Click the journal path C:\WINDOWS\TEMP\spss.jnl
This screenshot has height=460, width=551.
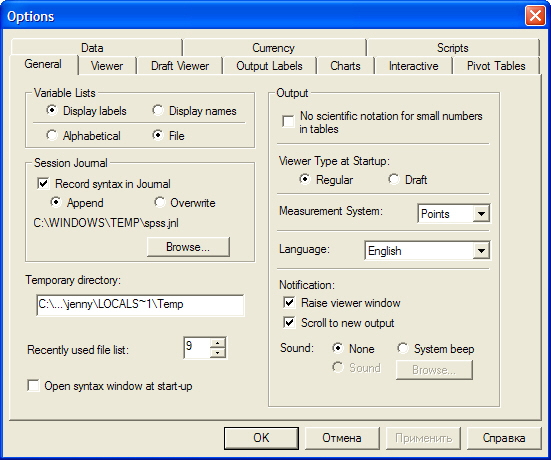point(106,223)
